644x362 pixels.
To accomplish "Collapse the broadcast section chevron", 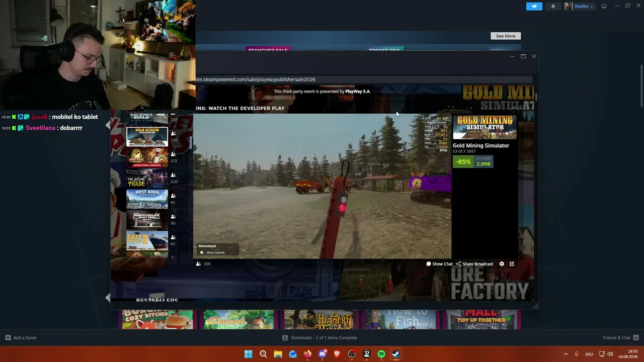I will tap(514, 108).
